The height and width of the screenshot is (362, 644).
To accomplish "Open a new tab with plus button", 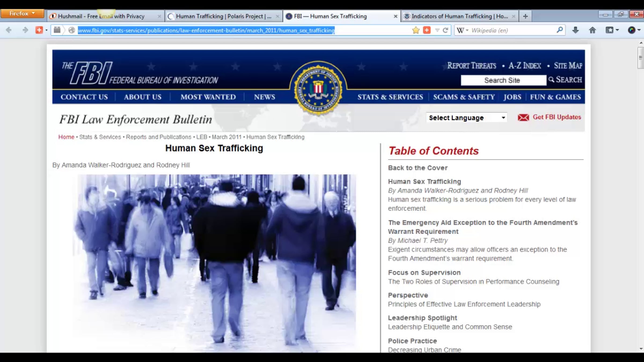I will pos(525,16).
